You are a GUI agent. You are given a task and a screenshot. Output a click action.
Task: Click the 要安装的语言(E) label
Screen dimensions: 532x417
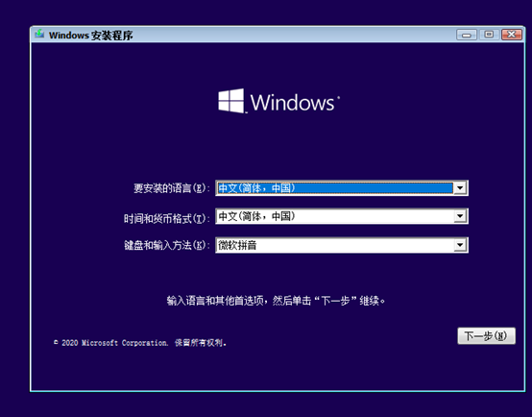(171, 188)
